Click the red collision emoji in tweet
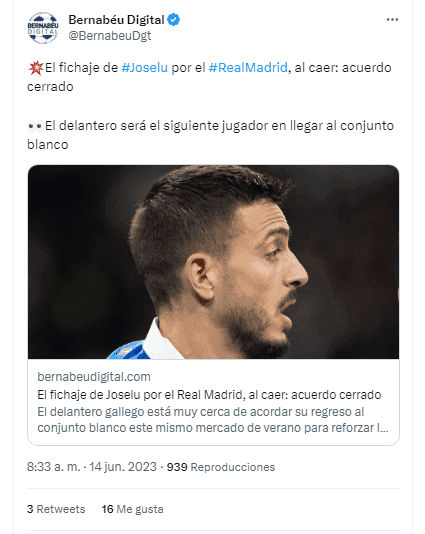The width and height of the screenshot is (425, 534). point(36,68)
